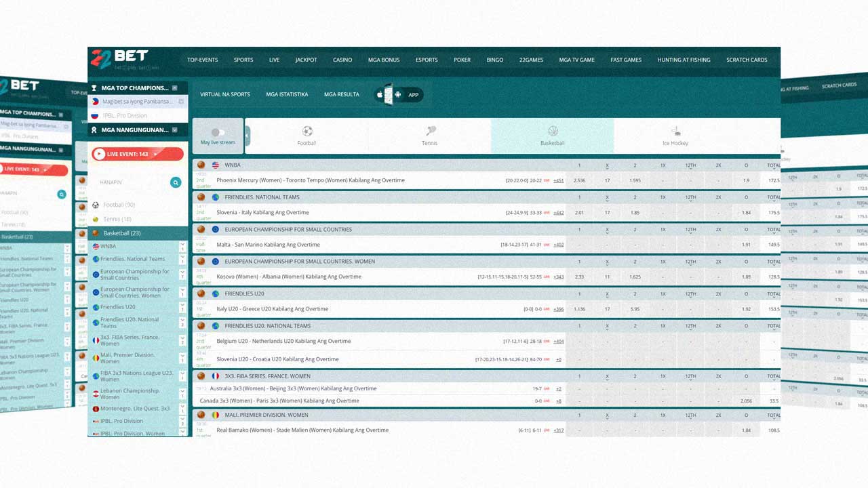The height and width of the screenshot is (488, 868).
Task: Expand Friendlies. National Teams in sidebar
Action: [182, 259]
